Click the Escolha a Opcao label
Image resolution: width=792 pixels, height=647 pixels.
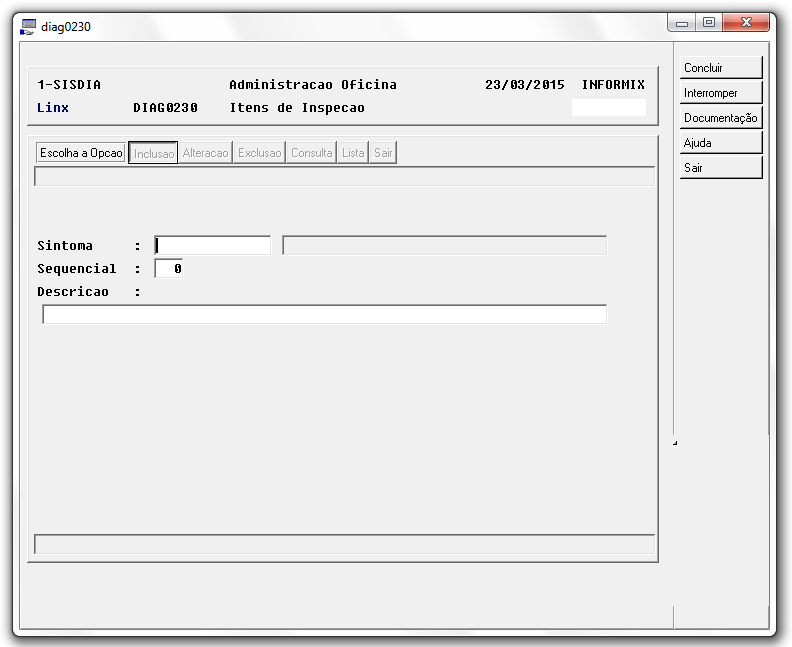[81, 153]
